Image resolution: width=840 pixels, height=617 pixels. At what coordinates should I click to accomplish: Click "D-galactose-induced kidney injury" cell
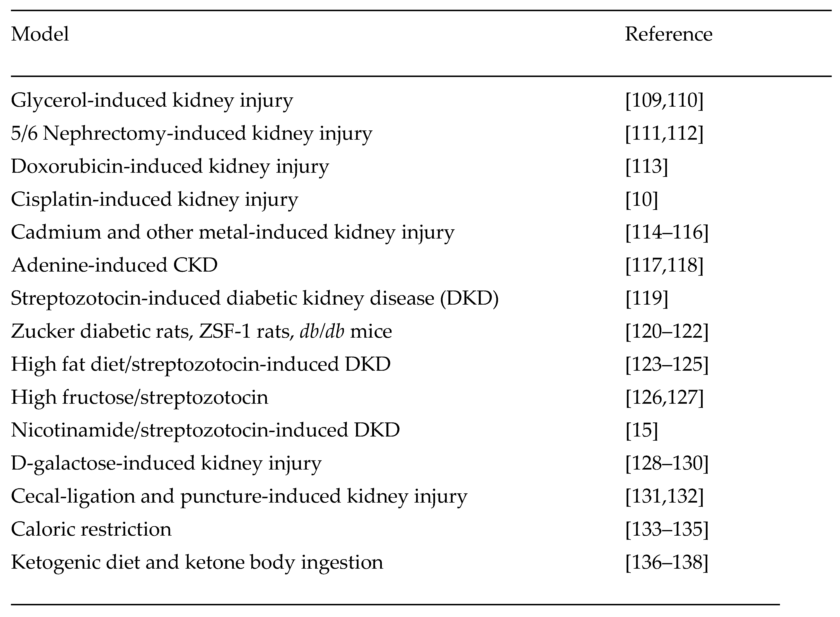coord(166,463)
